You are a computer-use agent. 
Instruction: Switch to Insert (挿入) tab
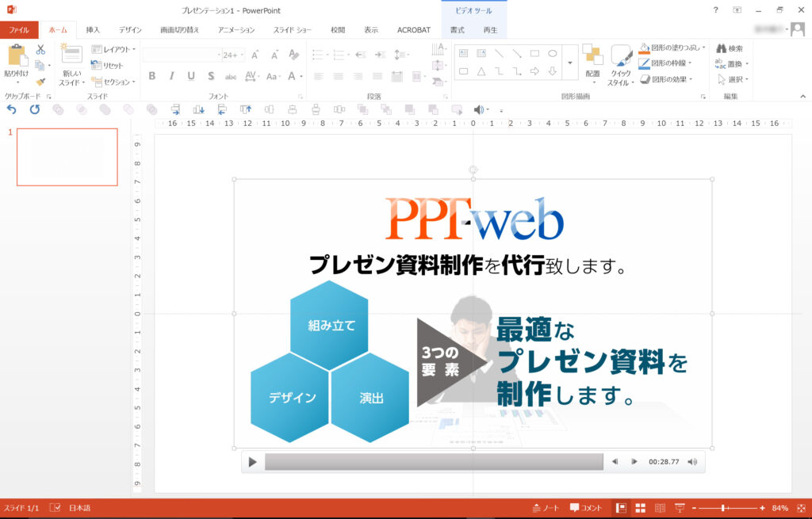coord(93,30)
